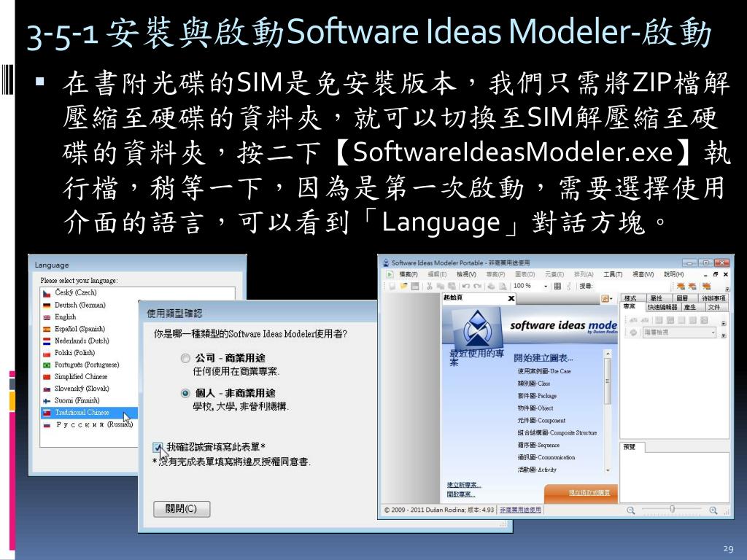
Task: Open the 編輯(E) menu
Action: [437, 274]
